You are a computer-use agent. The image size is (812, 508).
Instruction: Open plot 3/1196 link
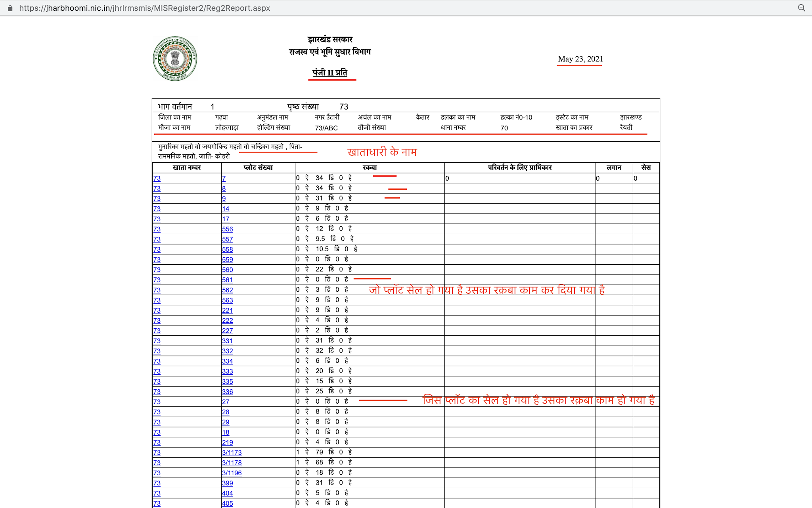(x=232, y=473)
